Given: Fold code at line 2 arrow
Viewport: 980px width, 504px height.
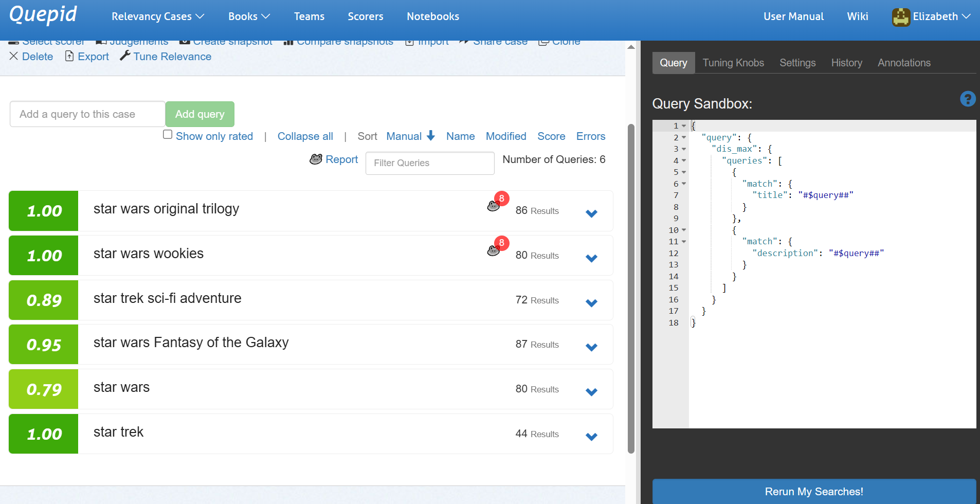Looking at the screenshot, I should (684, 137).
